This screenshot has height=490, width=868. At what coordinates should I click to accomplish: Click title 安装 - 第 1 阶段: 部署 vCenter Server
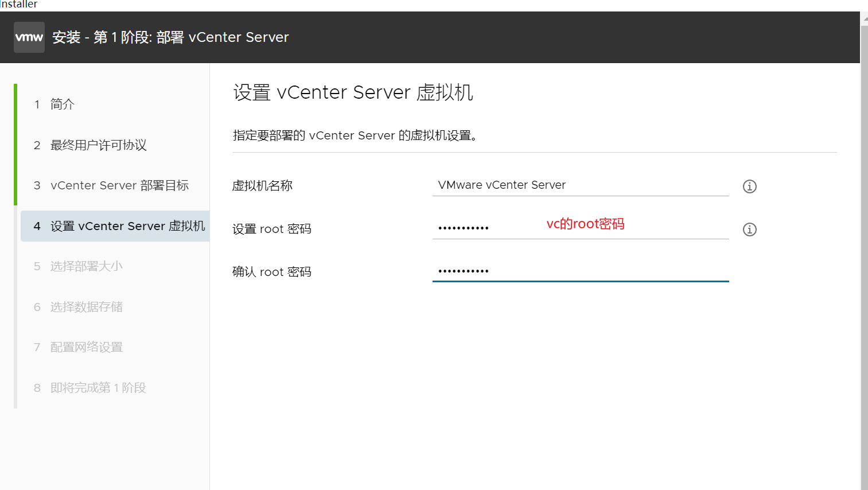[170, 37]
